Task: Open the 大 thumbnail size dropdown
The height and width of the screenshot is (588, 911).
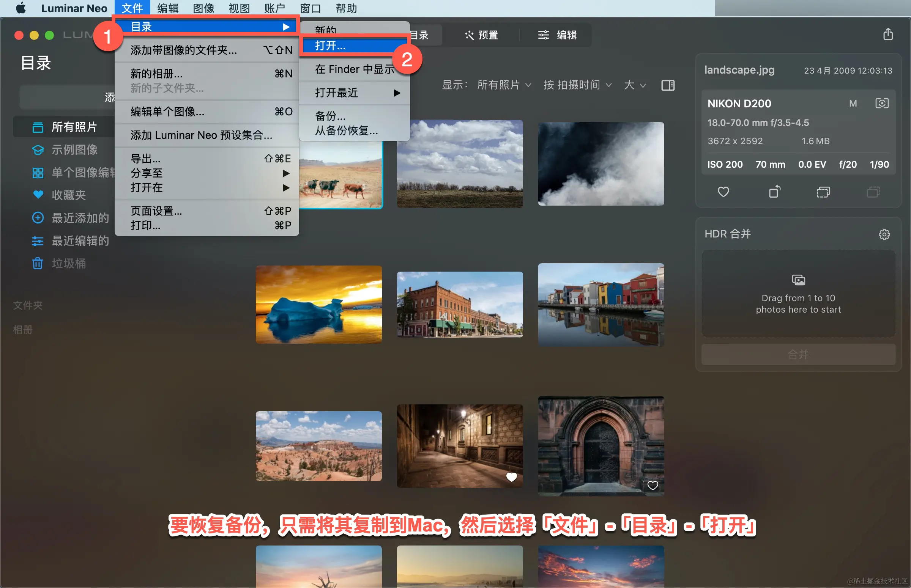Action: pos(634,85)
